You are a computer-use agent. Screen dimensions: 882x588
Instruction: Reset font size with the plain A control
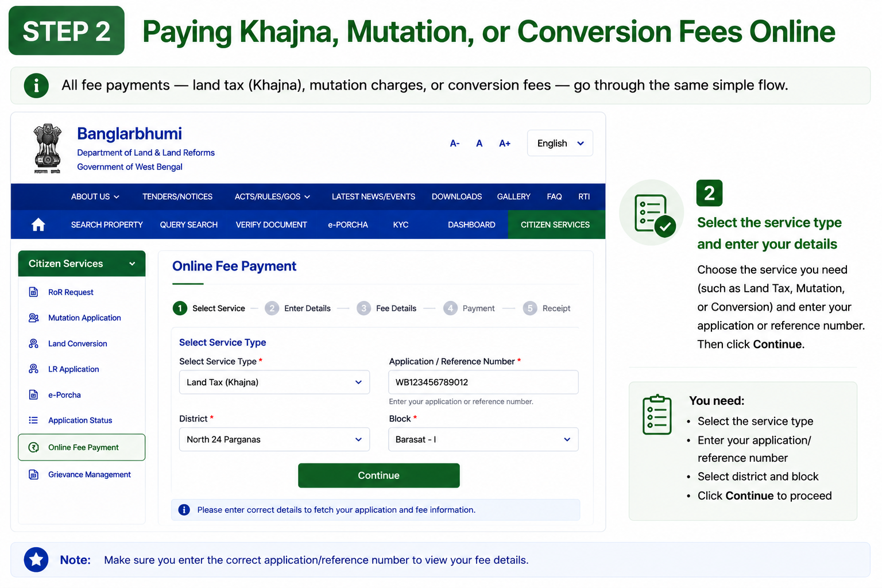pos(479,144)
